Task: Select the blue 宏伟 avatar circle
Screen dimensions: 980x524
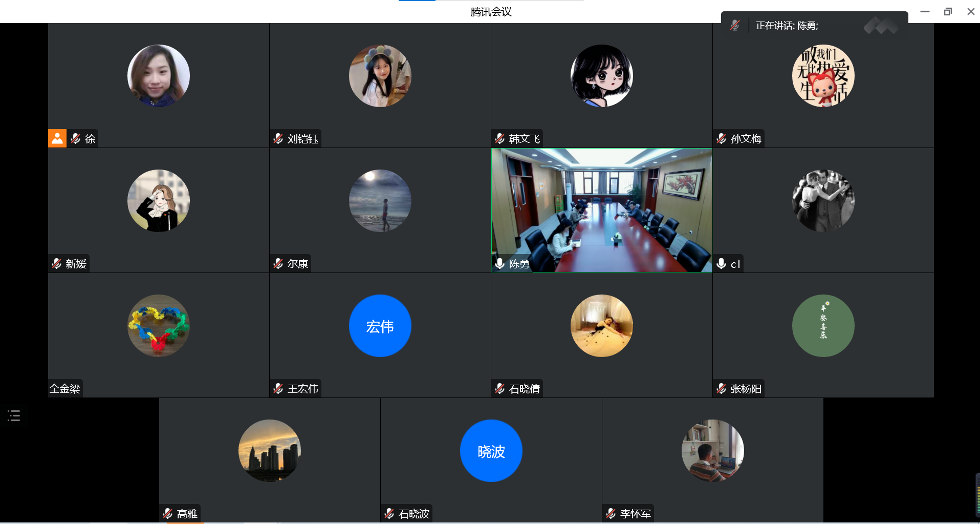Action: tap(380, 326)
